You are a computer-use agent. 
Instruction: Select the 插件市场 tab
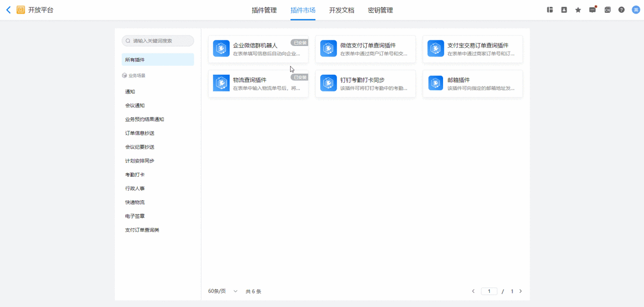coord(303,10)
